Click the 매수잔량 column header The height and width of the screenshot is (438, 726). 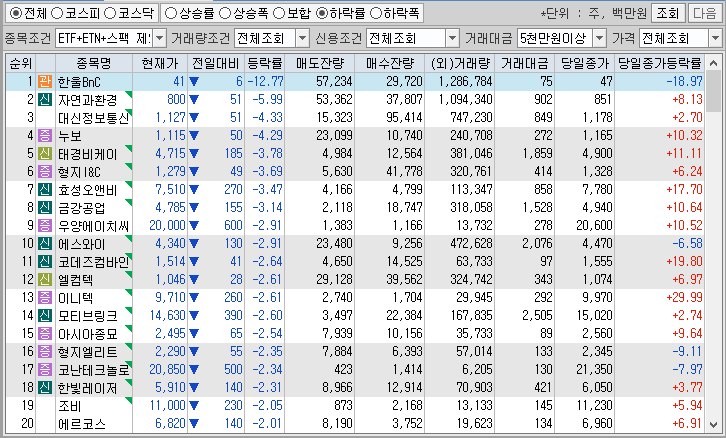point(389,63)
